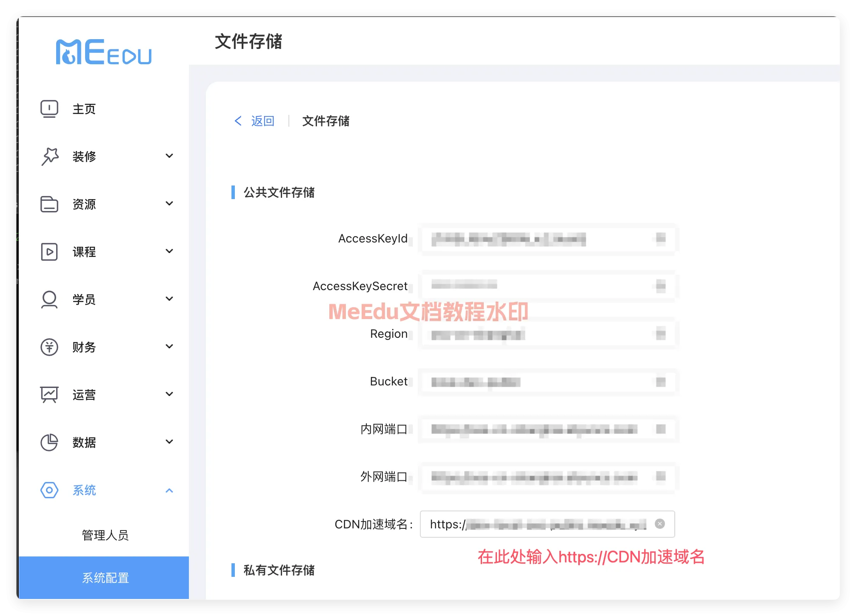Expand the 财务 menu chevron
This screenshot has height=616, width=856.
coord(169,347)
